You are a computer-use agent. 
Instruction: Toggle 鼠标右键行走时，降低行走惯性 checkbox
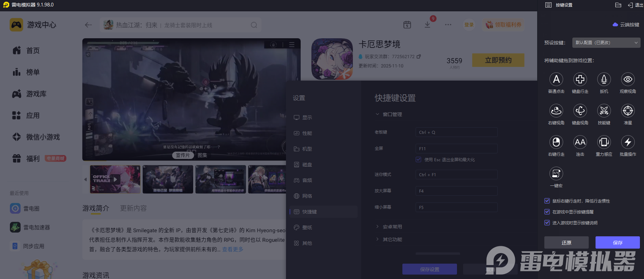547,201
